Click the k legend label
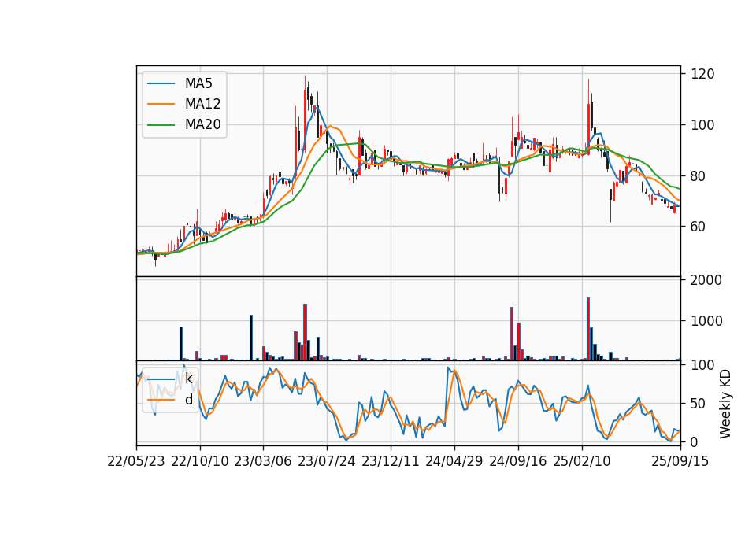This screenshot has height=543, width=756. (188, 379)
